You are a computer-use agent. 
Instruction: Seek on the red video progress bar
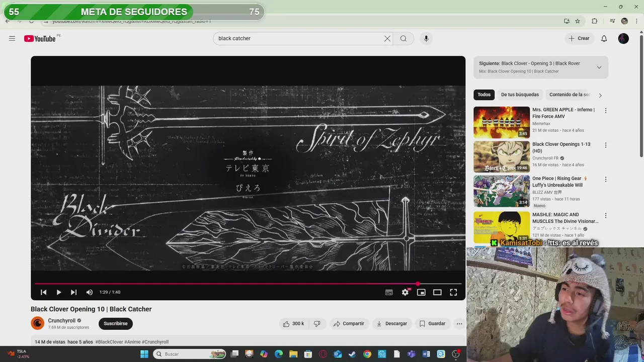point(248,284)
